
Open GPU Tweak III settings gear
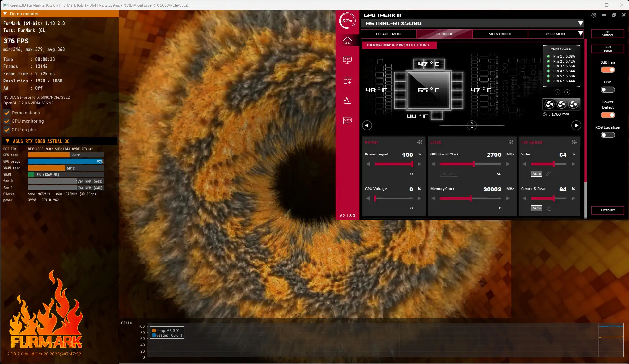point(594,15)
